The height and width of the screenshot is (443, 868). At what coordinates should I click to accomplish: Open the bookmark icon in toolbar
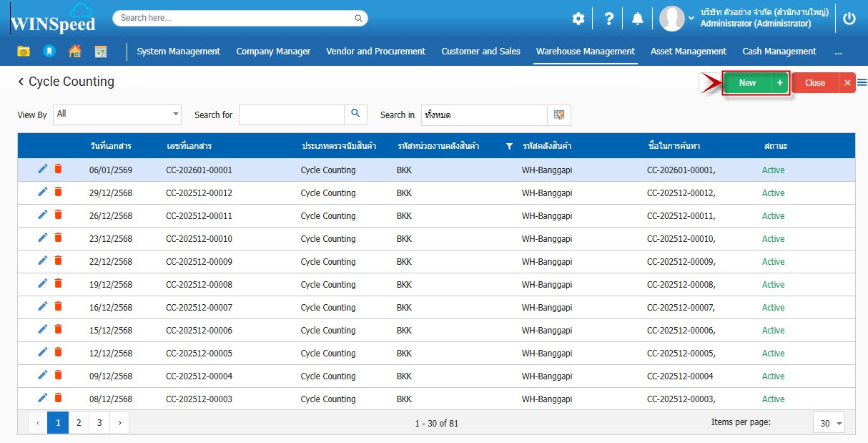49,52
